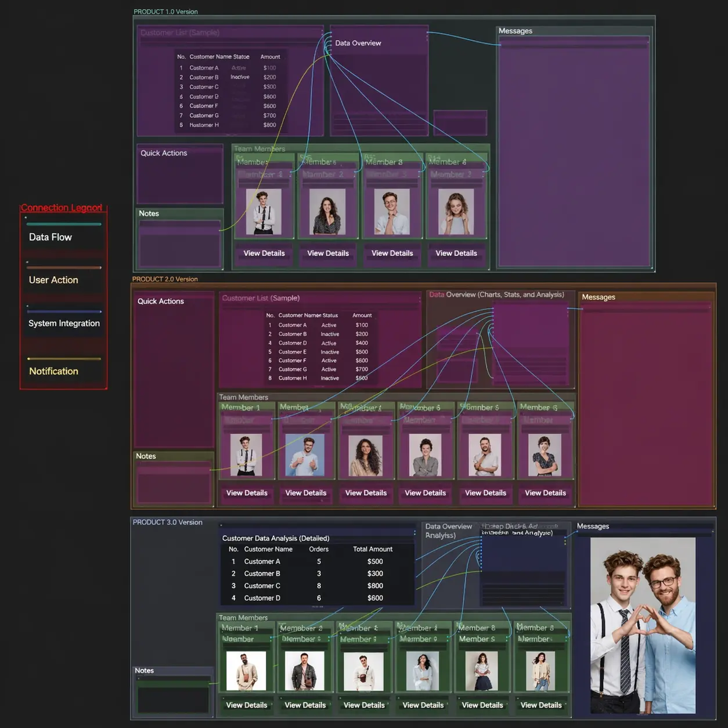The height and width of the screenshot is (728, 728).
Task: Open Quick Actions panel in Product 2.0
Action: pos(174,370)
